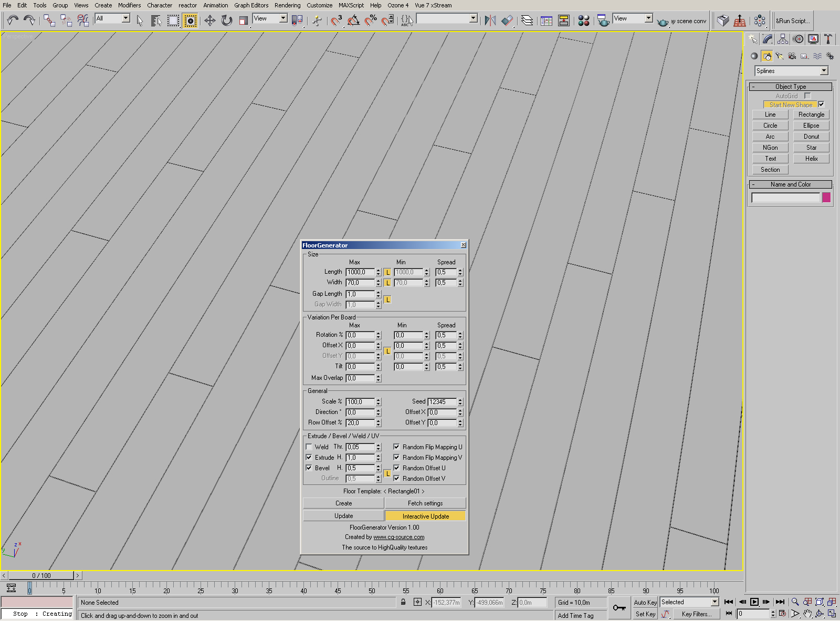Open the Modifiers menu
This screenshot has width=840, height=621.
click(x=129, y=5)
